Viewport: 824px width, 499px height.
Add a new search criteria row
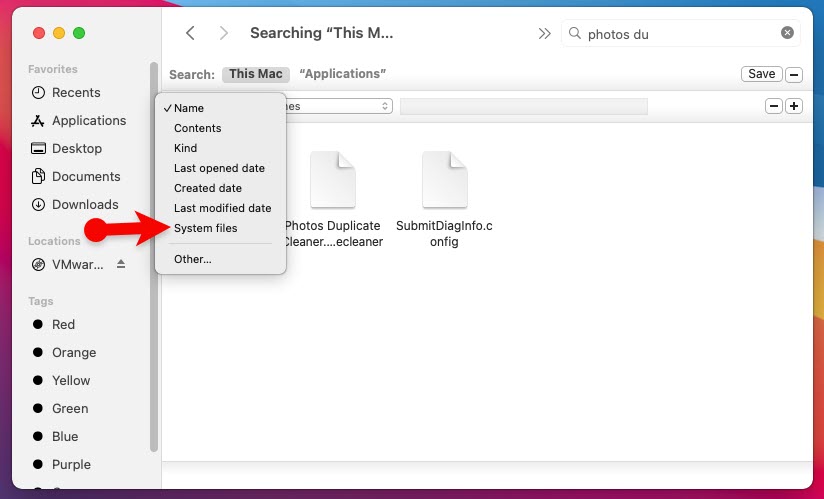pos(794,106)
